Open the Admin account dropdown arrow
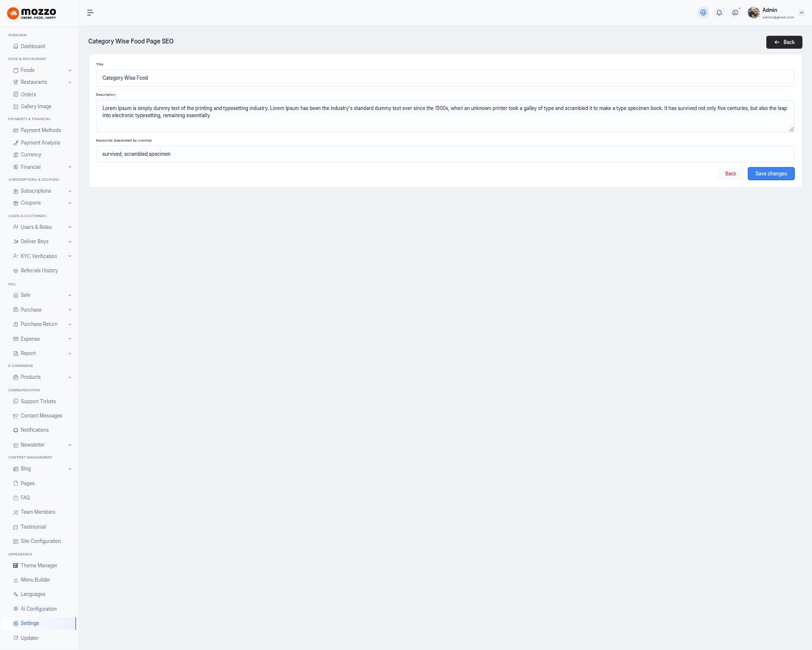812x650 pixels. [801, 12]
